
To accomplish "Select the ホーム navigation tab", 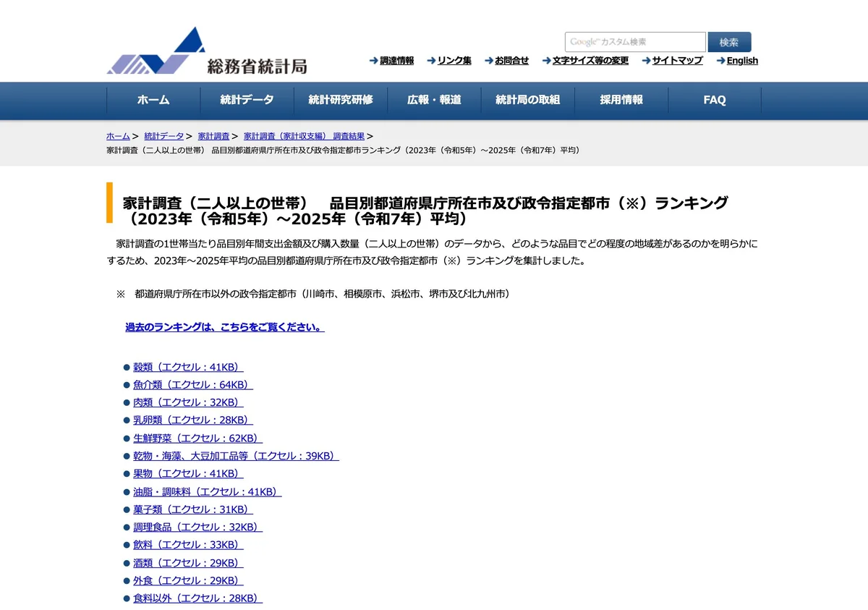I will [153, 100].
